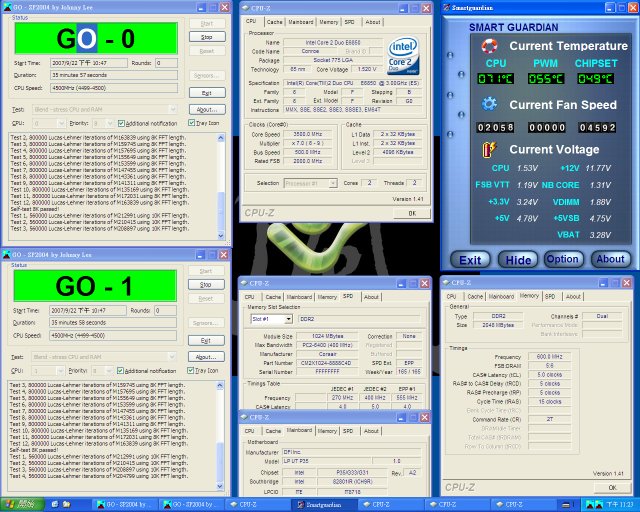Image resolution: width=640 pixels, height=512 pixels.
Task: Click title bar icon of CPU-Z SPD window
Action: [x=244, y=283]
